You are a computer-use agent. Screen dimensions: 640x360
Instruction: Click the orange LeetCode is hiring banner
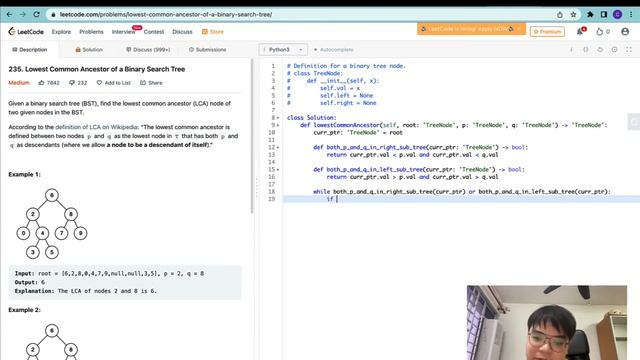click(x=471, y=29)
